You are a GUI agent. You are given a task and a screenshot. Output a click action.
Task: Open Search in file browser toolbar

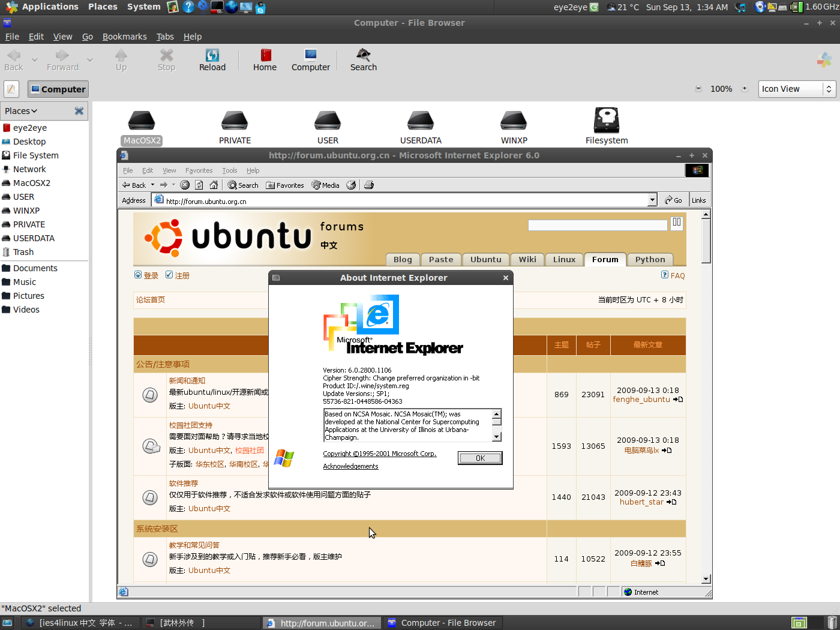coord(364,60)
